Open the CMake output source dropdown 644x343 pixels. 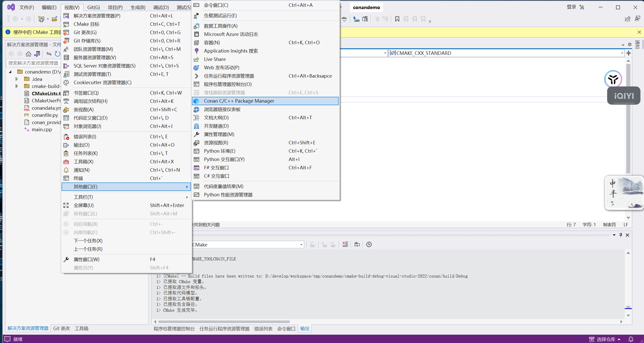tap(301, 245)
